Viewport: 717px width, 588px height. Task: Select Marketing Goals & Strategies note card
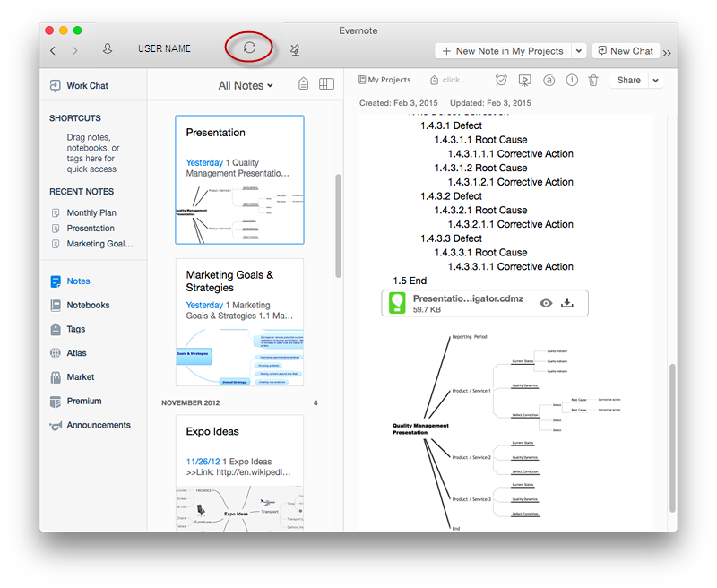click(239, 323)
